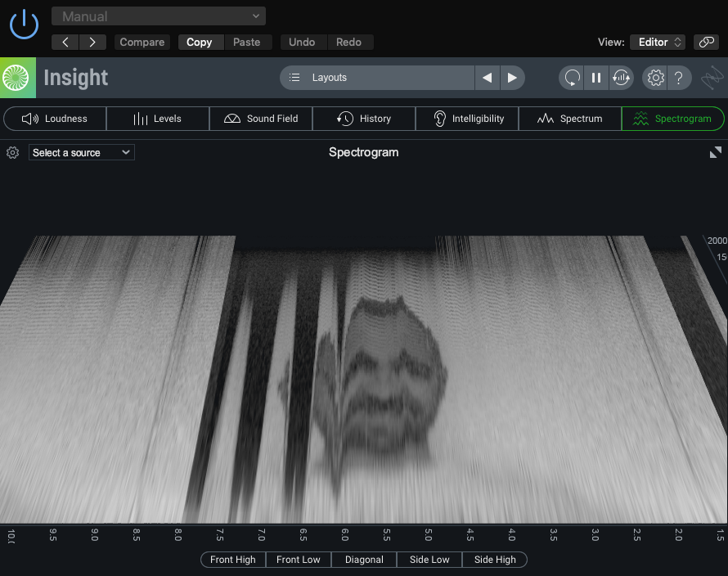This screenshot has width=728, height=576.
Task: Select the Diagonal view angle
Action: click(x=364, y=560)
